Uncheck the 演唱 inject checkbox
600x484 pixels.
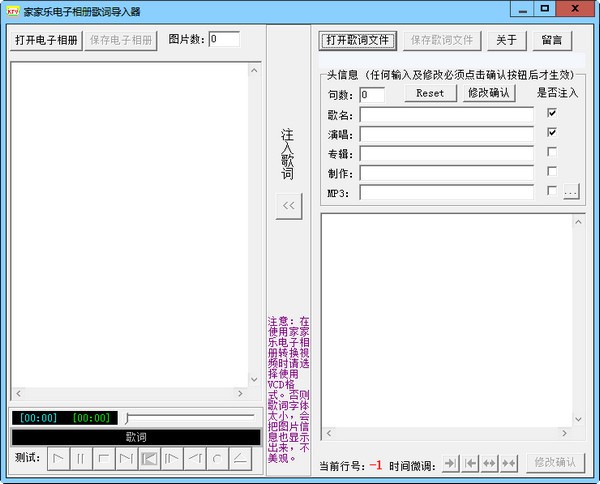pos(552,132)
